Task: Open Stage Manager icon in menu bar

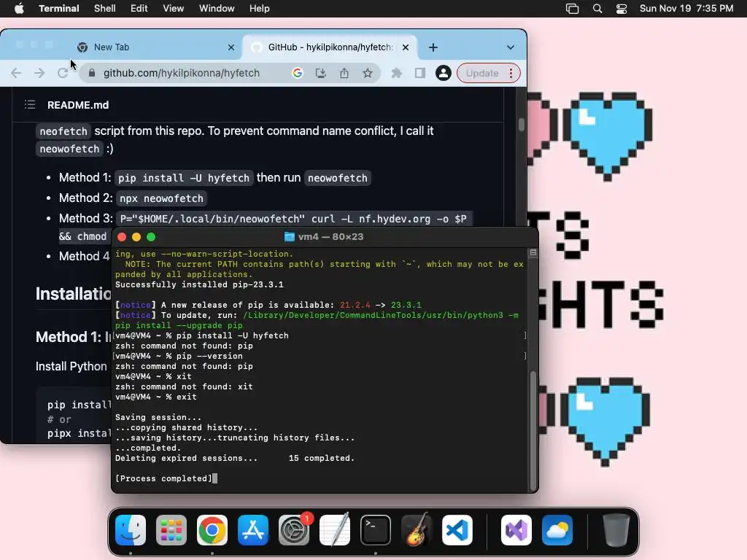Action: (572, 9)
